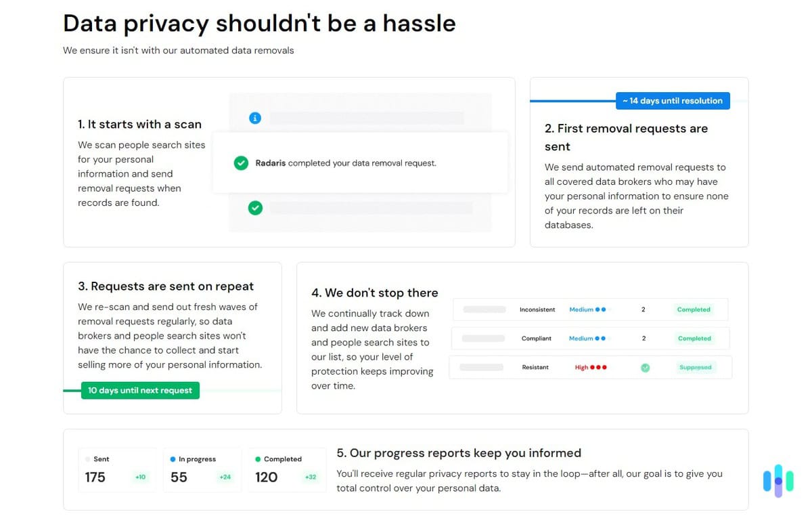
Task: Click the blue info icon in scan card
Action: [255, 119]
